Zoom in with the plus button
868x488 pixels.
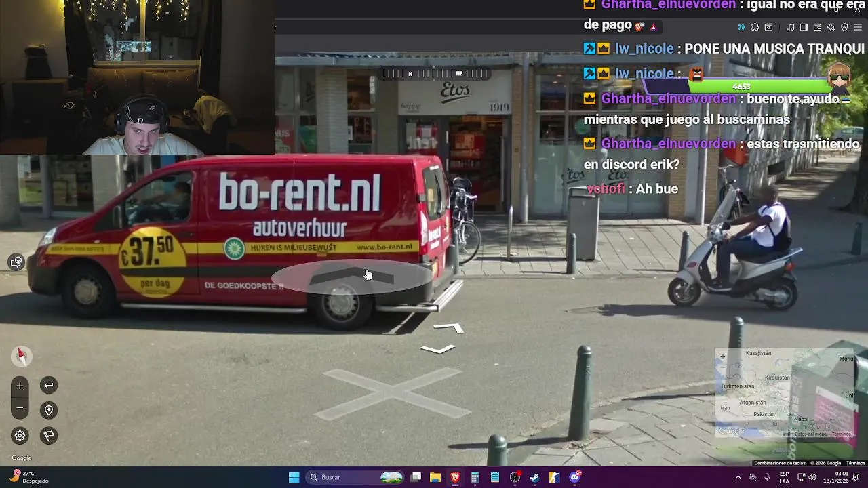(20, 386)
